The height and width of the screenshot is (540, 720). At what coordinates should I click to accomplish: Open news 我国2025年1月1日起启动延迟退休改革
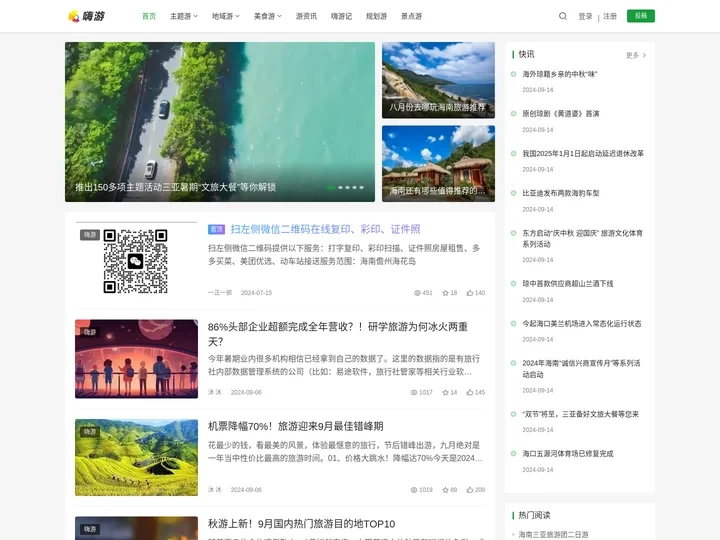[x=583, y=153]
